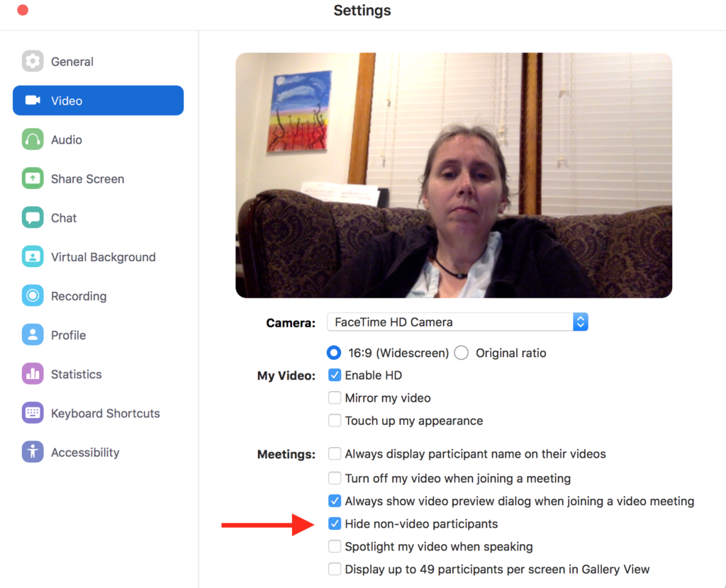Click the Virtual Background icon
The height and width of the screenshot is (588, 726).
pos(33,256)
